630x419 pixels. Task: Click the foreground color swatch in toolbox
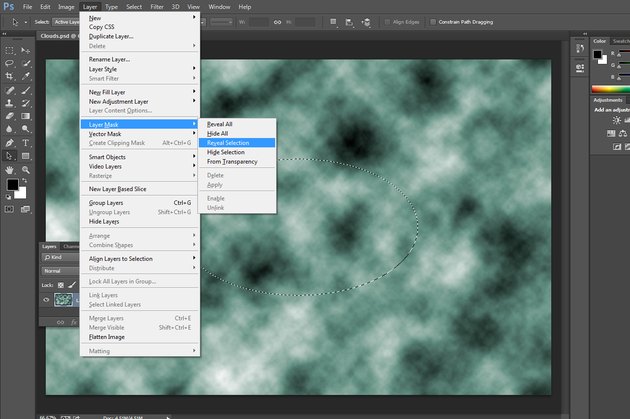12,184
